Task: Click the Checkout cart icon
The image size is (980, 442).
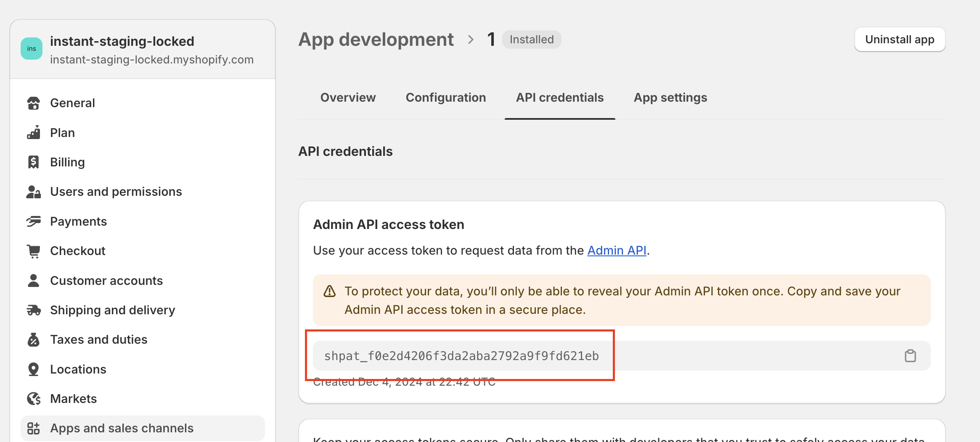Action: 33,251
